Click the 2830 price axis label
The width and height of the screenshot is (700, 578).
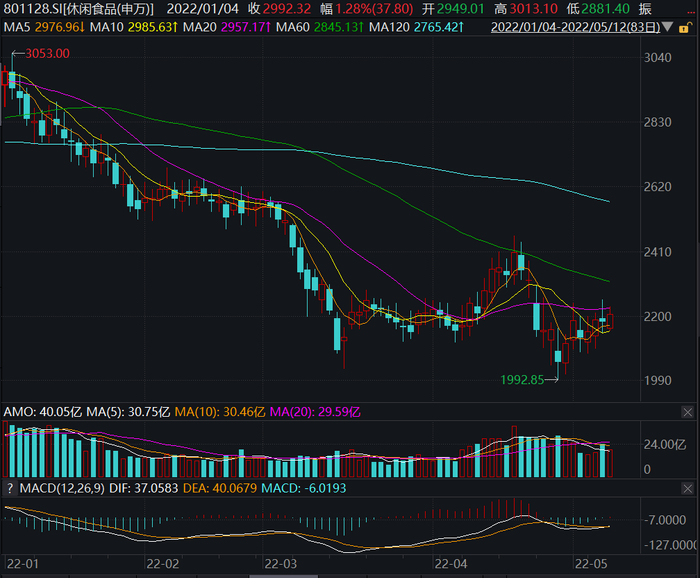(657, 122)
